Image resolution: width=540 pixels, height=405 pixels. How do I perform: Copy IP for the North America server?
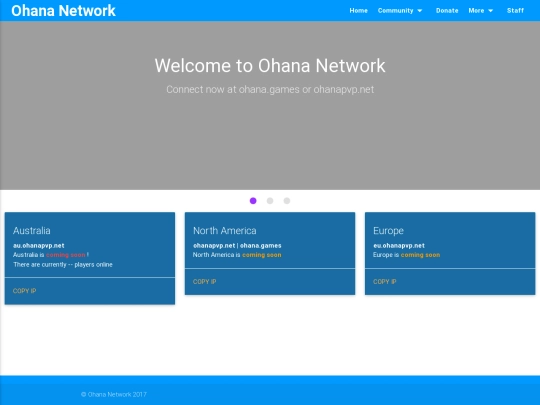click(x=205, y=282)
